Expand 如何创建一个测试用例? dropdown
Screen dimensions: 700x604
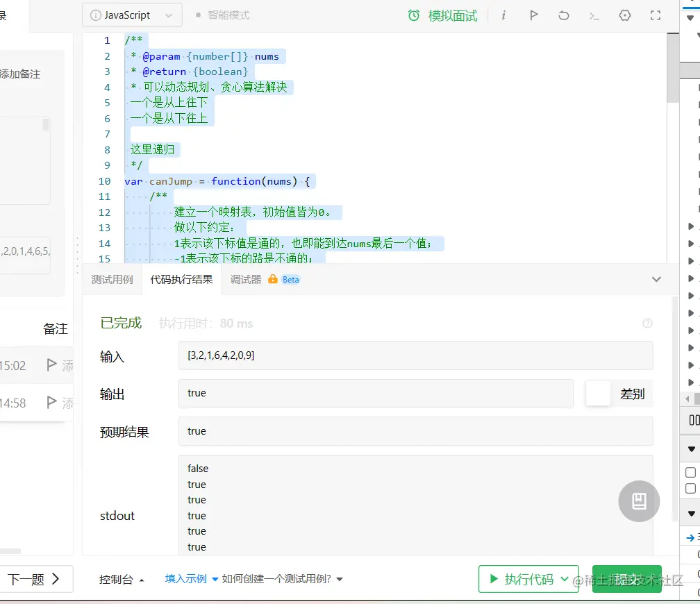(x=282, y=579)
